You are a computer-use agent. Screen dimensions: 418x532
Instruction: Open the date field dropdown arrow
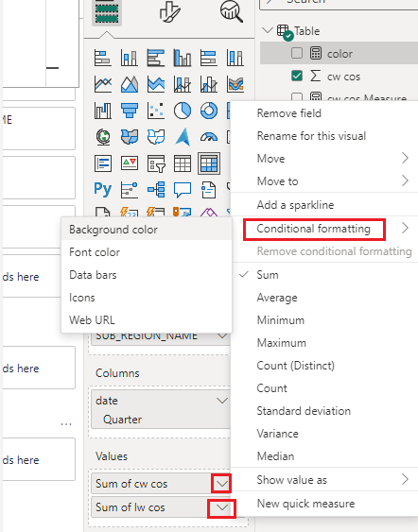tap(222, 401)
